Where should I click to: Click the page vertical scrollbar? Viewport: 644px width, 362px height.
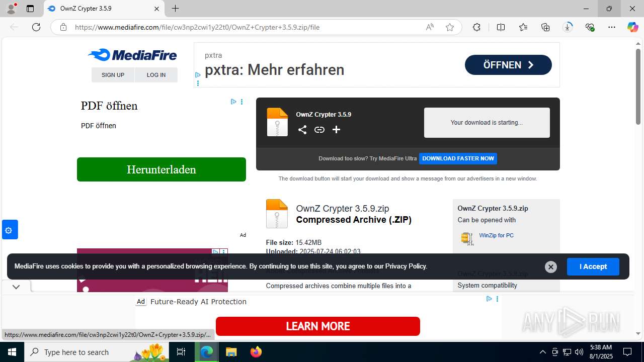pyautogui.click(x=638, y=86)
